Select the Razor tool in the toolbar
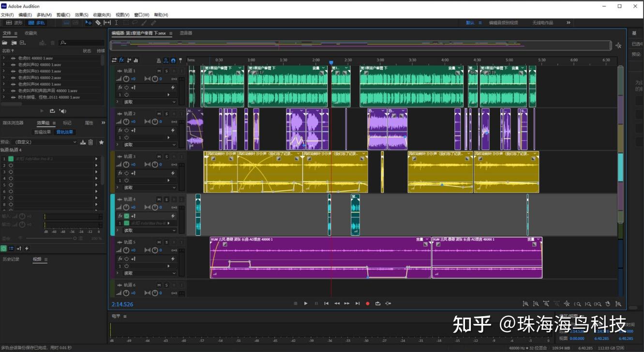The height and width of the screenshot is (352, 644). click(98, 22)
